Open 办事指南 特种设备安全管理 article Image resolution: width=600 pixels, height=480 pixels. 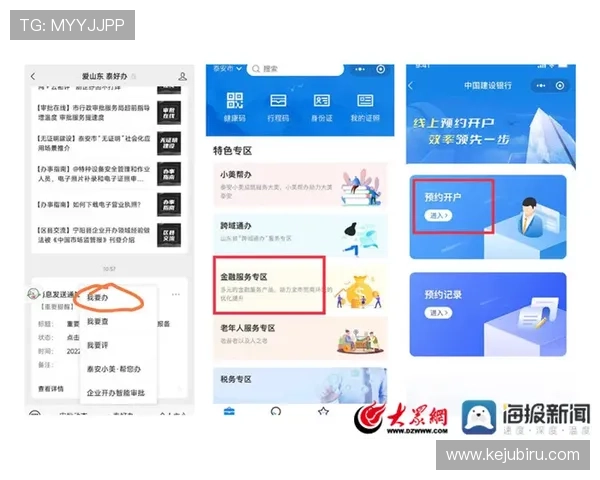(x=109, y=174)
